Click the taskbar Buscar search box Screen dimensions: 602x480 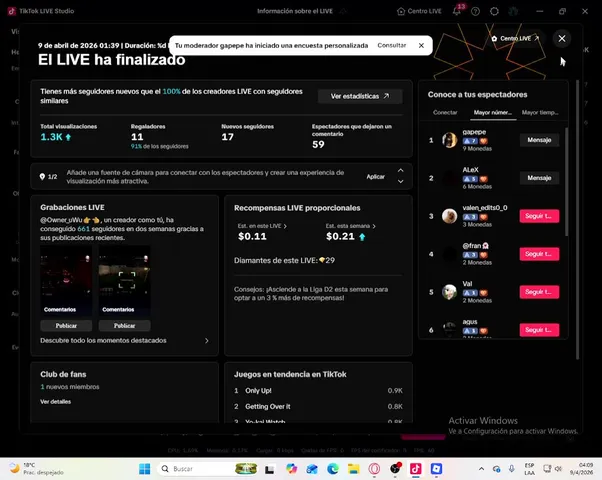207,469
